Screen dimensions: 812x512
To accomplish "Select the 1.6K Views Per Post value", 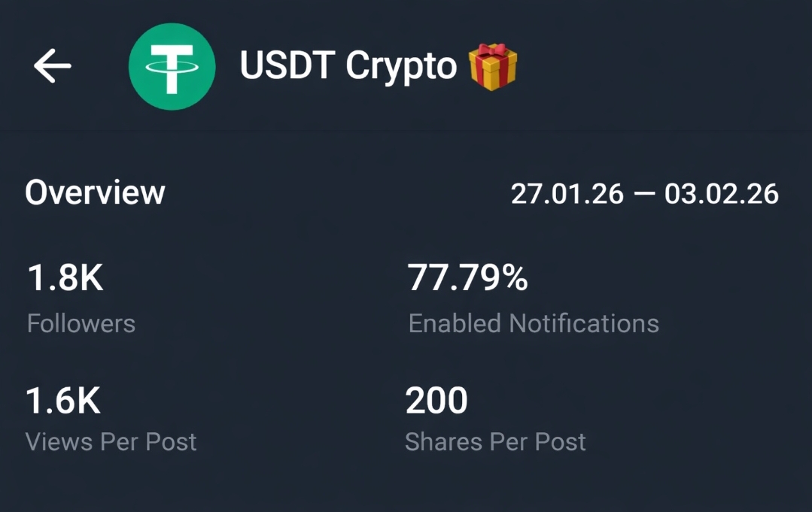I will [x=63, y=399].
